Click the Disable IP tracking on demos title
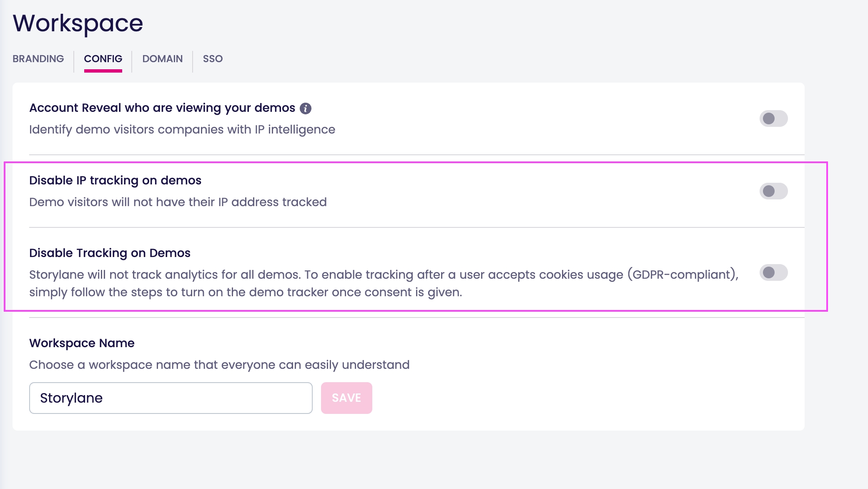 click(115, 180)
